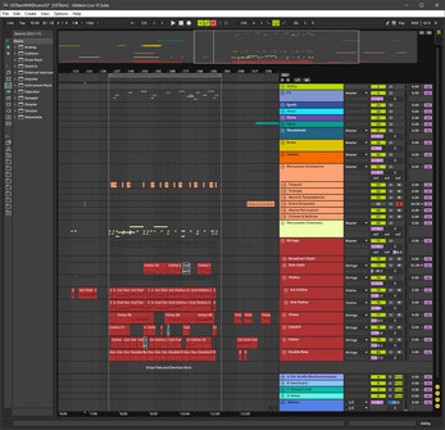Toggle the Metronome button
445x430 pixels.
point(75,23)
